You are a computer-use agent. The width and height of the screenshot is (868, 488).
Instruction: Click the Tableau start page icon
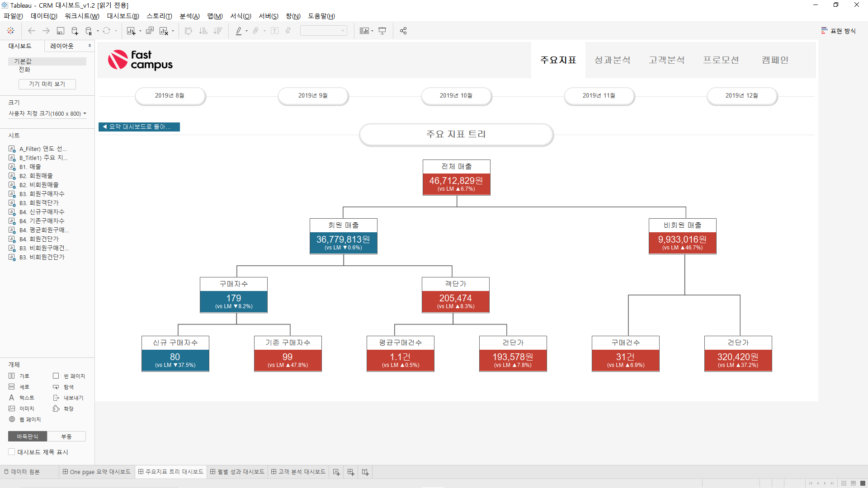point(11,31)
